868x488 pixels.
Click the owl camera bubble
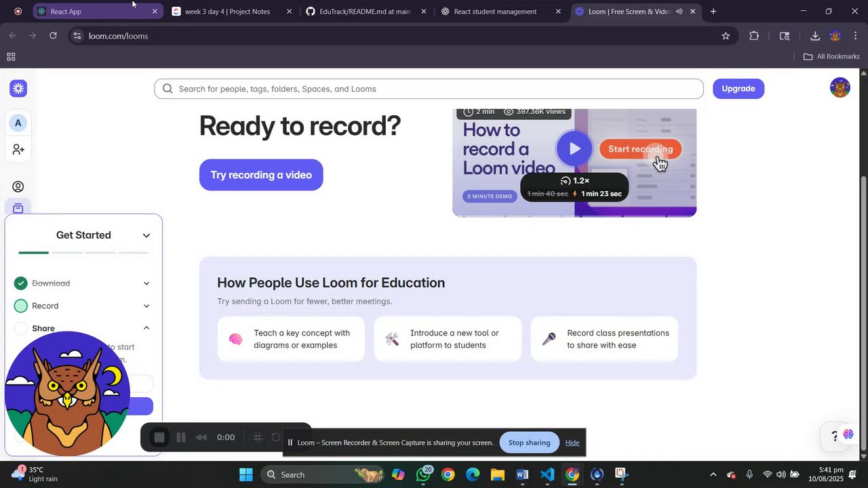tap(67, 394)
